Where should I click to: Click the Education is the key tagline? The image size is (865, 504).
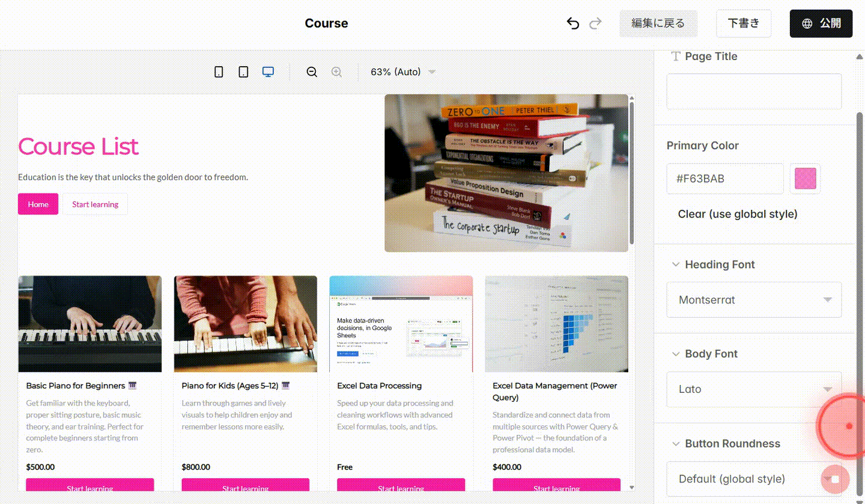tap(133, 177)
